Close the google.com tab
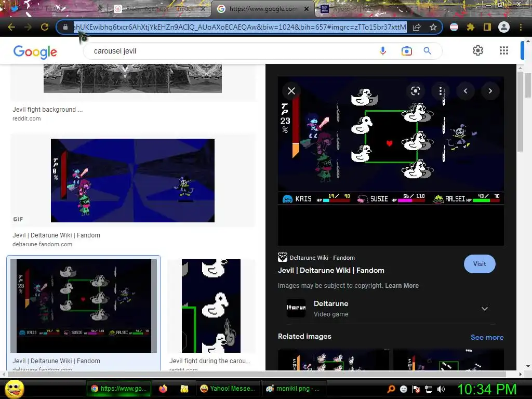The width and height of the screenshot is (532, 399). (306, 9)
